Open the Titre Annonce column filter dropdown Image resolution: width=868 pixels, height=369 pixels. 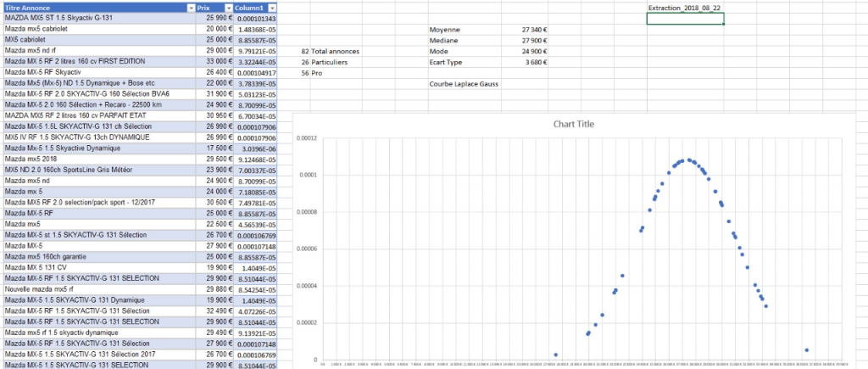pyautogui.click(x=191, y=8)
